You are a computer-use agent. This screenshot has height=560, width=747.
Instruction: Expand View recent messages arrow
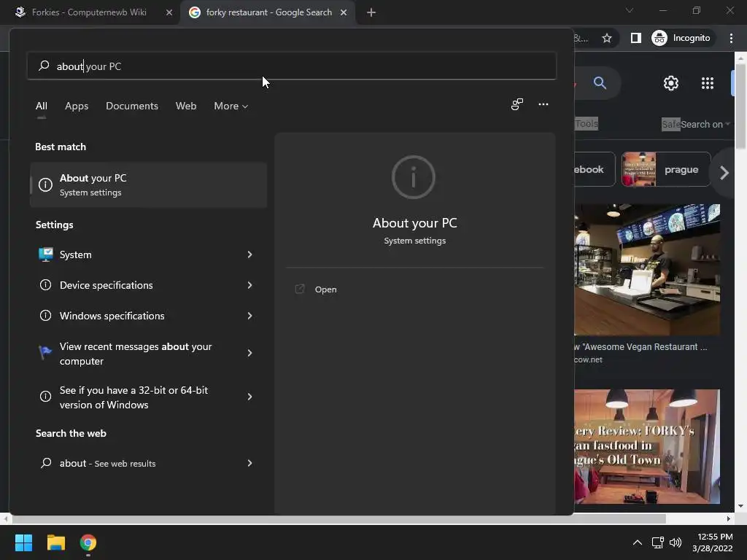click(x=249, y=353)
